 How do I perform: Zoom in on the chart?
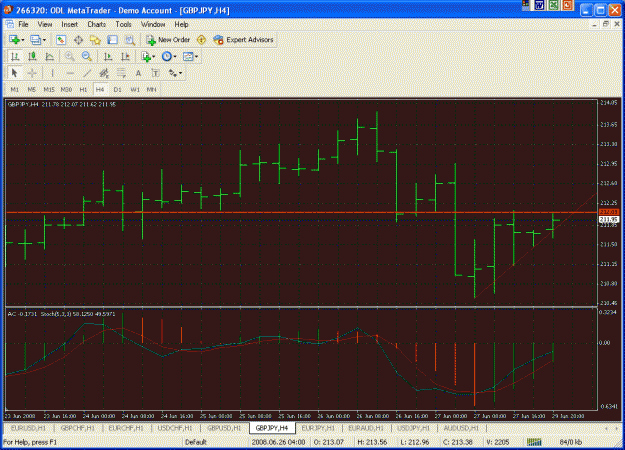click(69, 57)
